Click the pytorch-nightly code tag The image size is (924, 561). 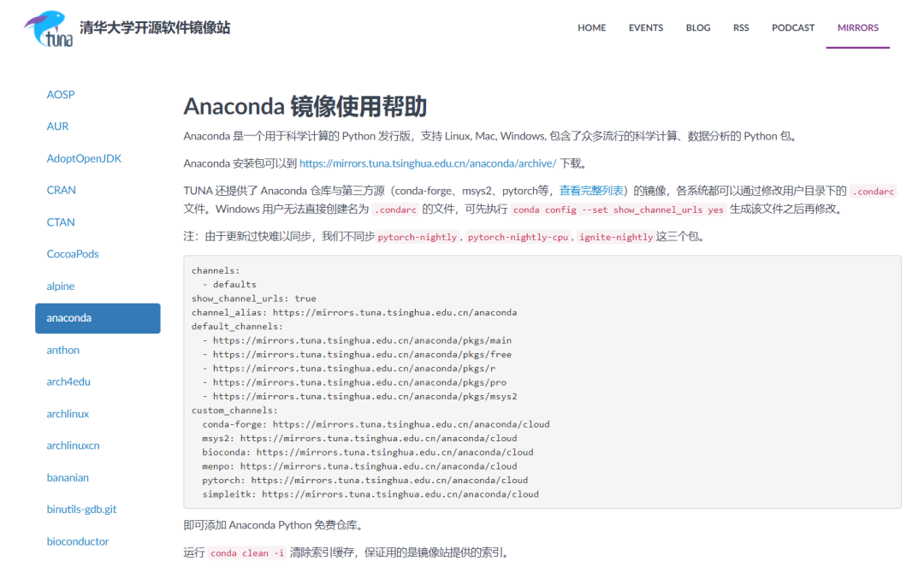[x=418, y=237]
